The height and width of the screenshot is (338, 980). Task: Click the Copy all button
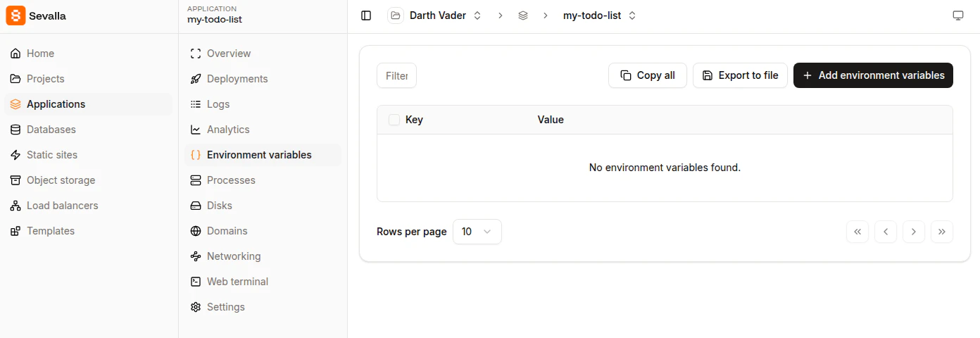648,75
